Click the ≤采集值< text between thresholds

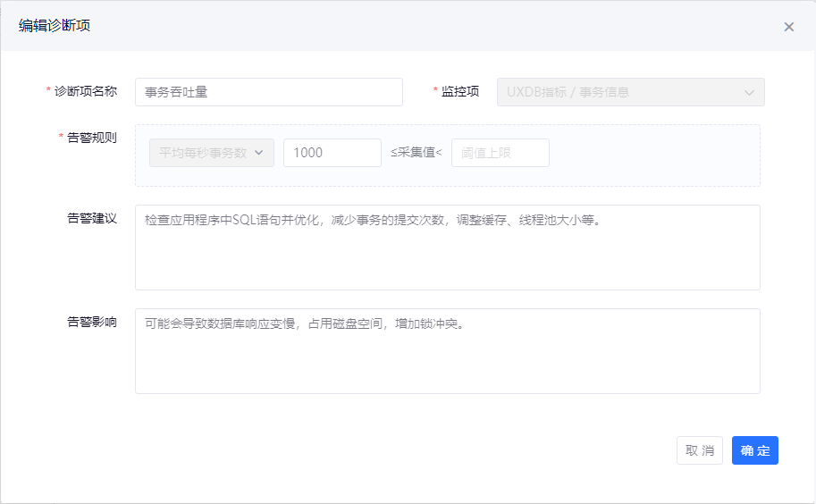point(416,153)
